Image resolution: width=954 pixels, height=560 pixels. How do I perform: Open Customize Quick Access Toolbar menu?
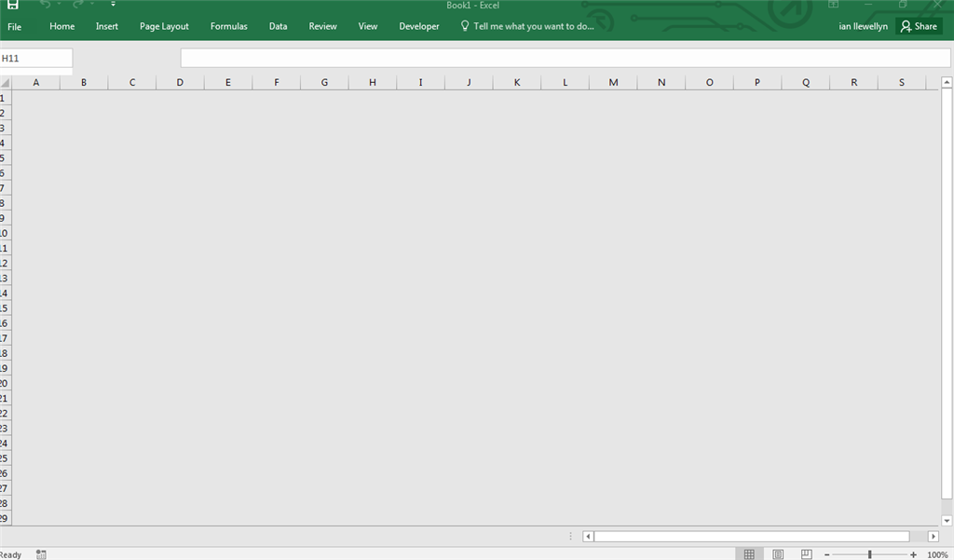pos(113,6)
